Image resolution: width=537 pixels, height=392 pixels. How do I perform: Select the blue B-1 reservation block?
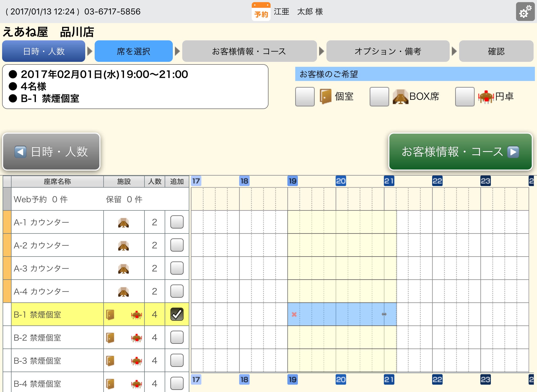(342, 314)
